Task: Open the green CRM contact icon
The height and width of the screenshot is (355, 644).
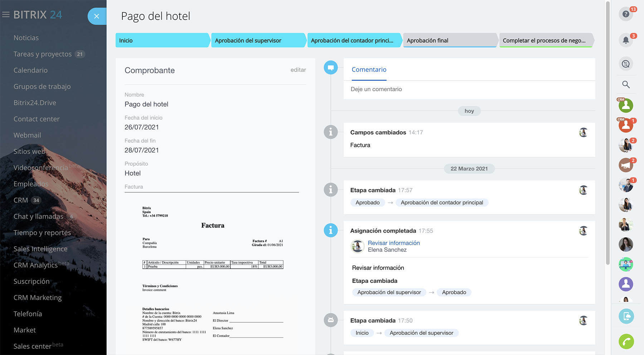Action: pyautogui.click(x=626, y=105)
